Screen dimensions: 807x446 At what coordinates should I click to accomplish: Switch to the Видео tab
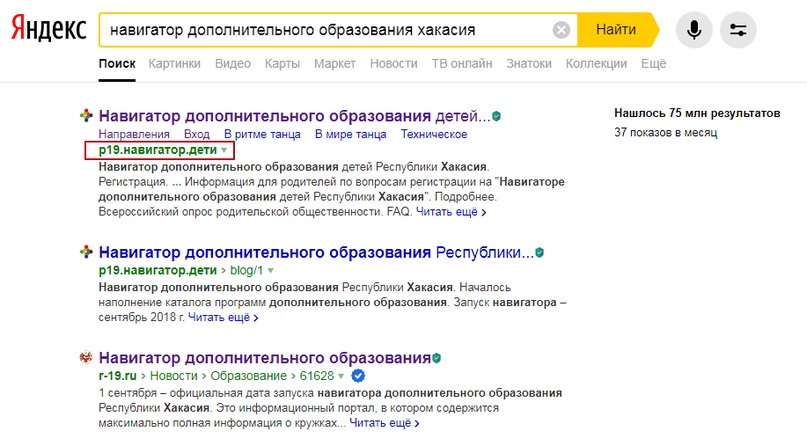pyautogui.click(x=233, y=64)
